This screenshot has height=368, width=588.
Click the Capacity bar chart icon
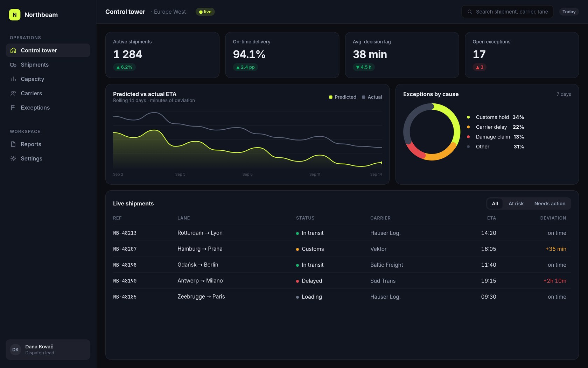(x=13, y=79)
